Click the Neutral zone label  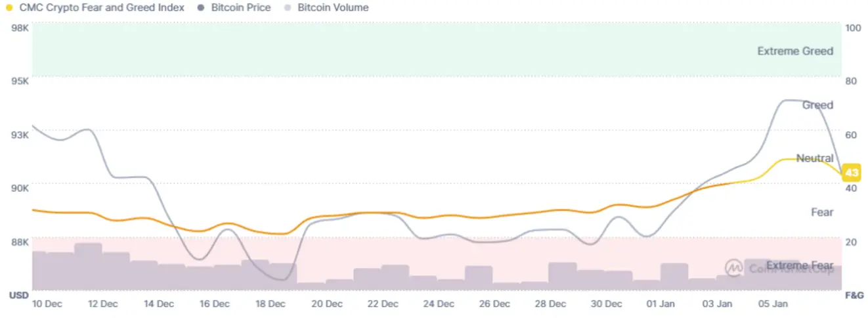[x=814, y=158]
